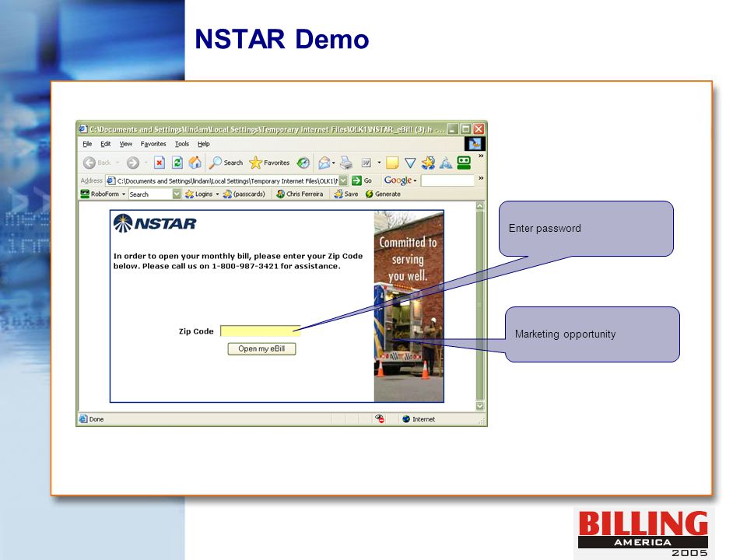Select the Chris Ferreira identity button
Viewport: 747px width, 560px height.
coord(300,194)
